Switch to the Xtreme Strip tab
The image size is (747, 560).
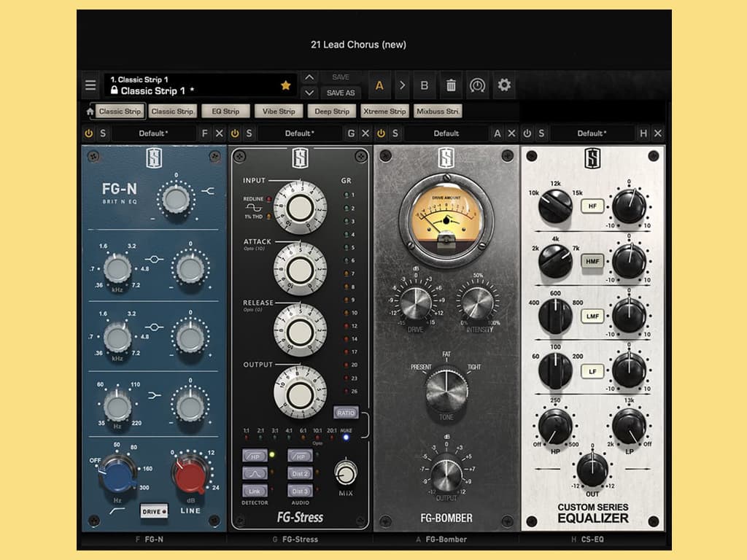click(384, 112)
